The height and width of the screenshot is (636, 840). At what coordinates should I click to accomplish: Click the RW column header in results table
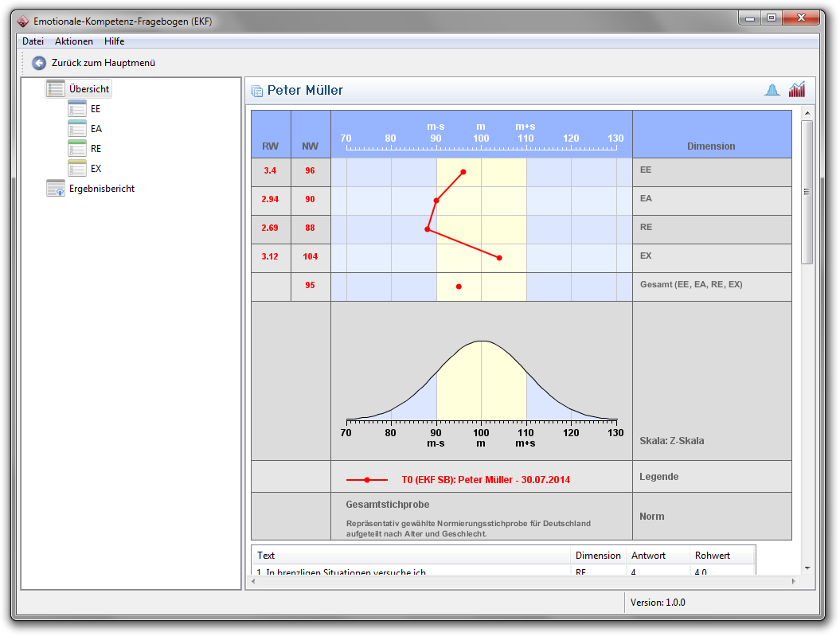[x=271, y=146]
